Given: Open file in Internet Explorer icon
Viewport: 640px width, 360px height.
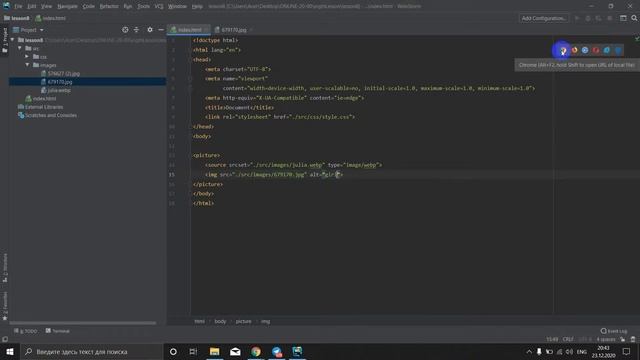Looking at the screenshot, I should [607, 50].
